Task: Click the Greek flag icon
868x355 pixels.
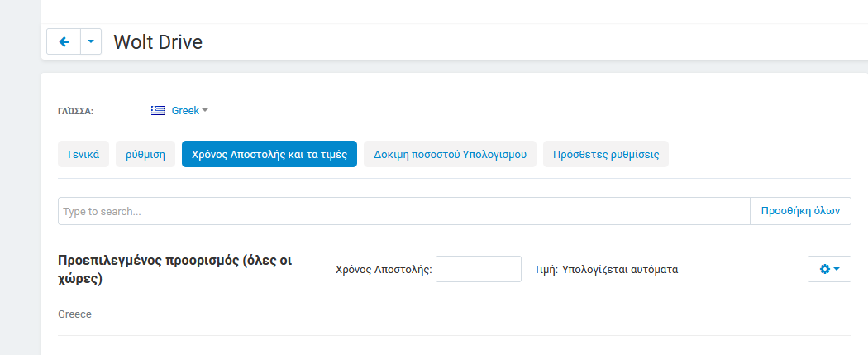Action: click(x=158, y=110)
